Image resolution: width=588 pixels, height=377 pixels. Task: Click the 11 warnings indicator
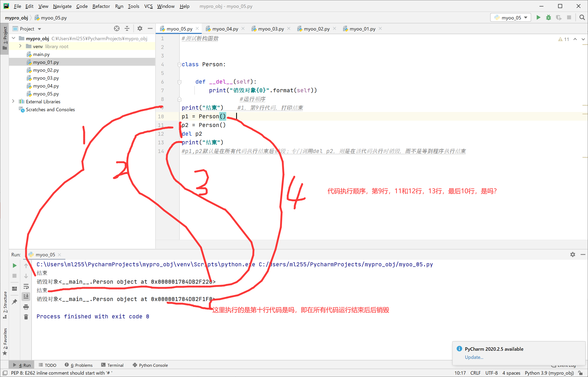pyautogui.click(x=564, y=39)
